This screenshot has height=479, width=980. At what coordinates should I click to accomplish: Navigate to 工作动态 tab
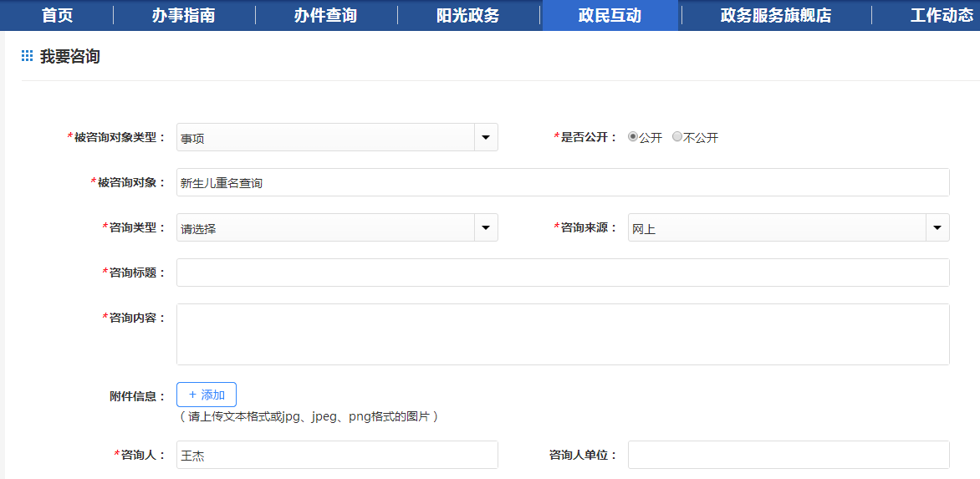point(941,15)
